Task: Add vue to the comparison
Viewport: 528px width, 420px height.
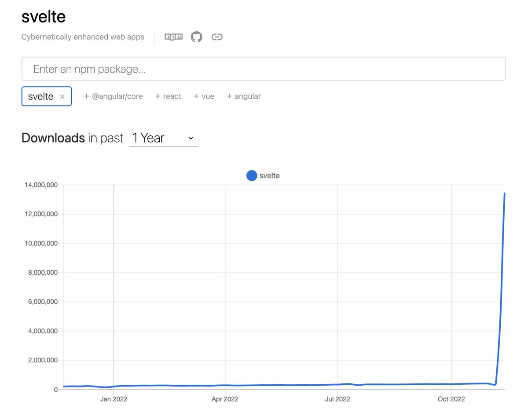Action: [x=204, y=96]
